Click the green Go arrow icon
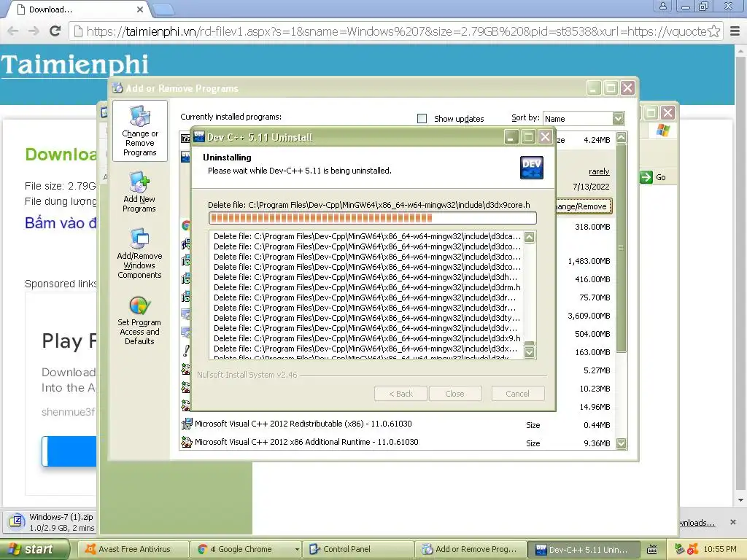747x560 pixels. tap(646, 177)
